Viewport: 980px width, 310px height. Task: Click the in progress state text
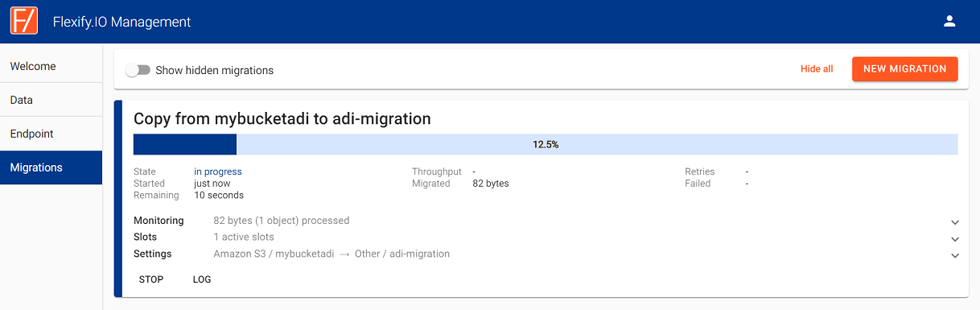tap(218, 172)
